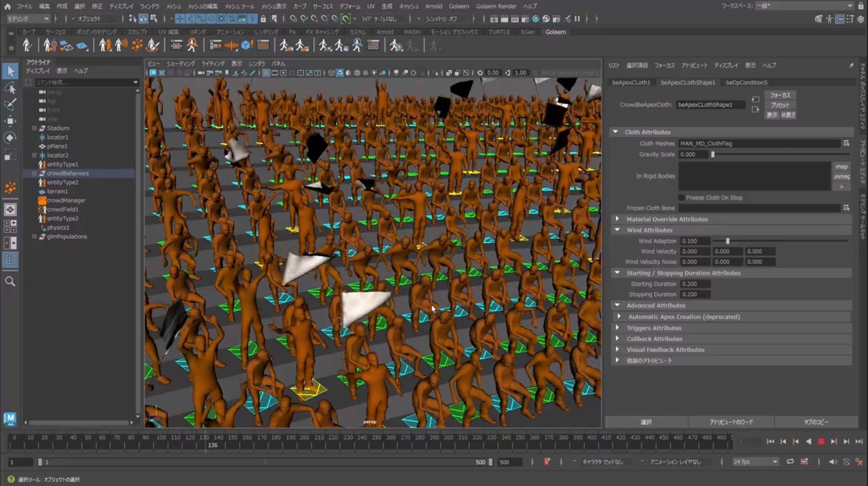
Task: Click the アトリビュートのロード button
Action: [731, 422]
